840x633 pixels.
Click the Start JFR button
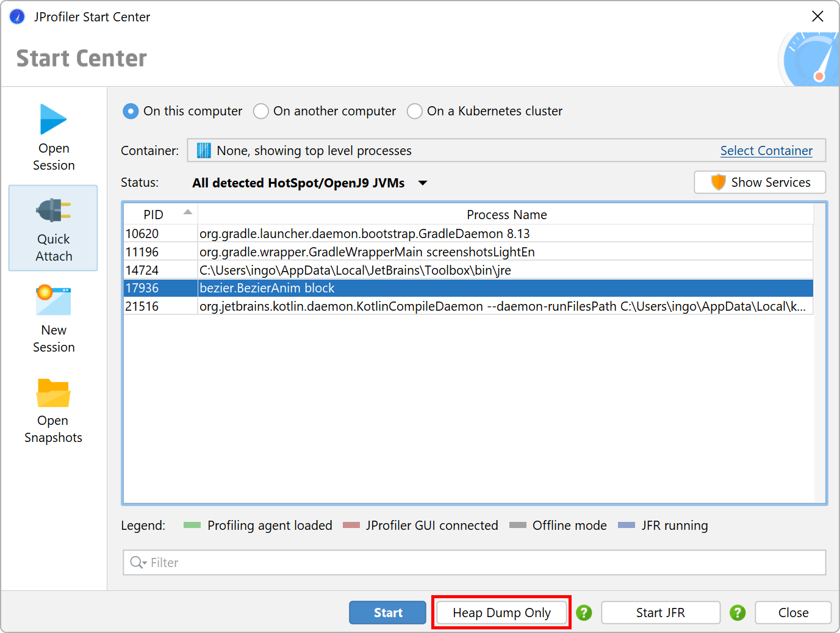(x=661, y=612)
